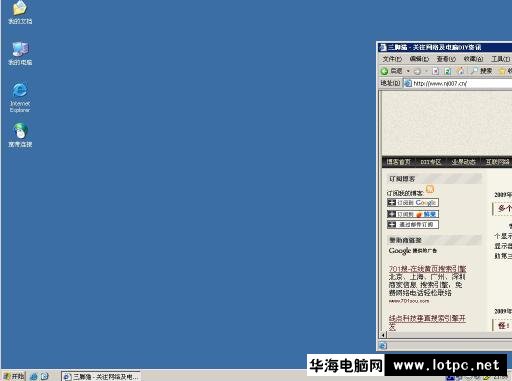Click the 通过邮件订阅 subscribe button
The image size is (512, 381).
tap(413, 225)
